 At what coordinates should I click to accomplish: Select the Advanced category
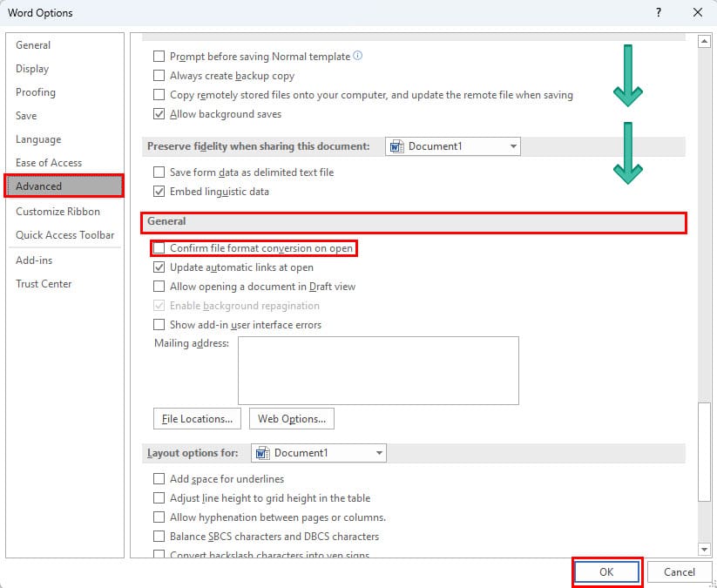pyautogui.click(x=64, y=186)
